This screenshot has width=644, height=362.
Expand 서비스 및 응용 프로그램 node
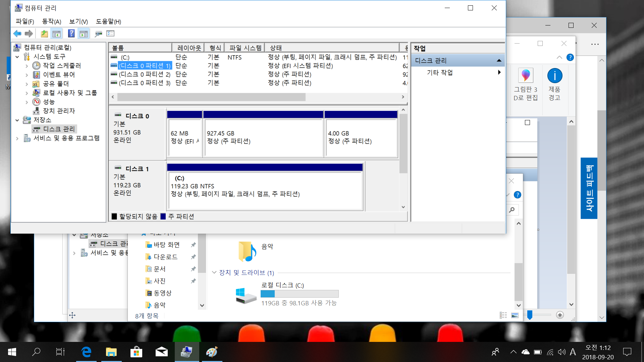point(17,138)
